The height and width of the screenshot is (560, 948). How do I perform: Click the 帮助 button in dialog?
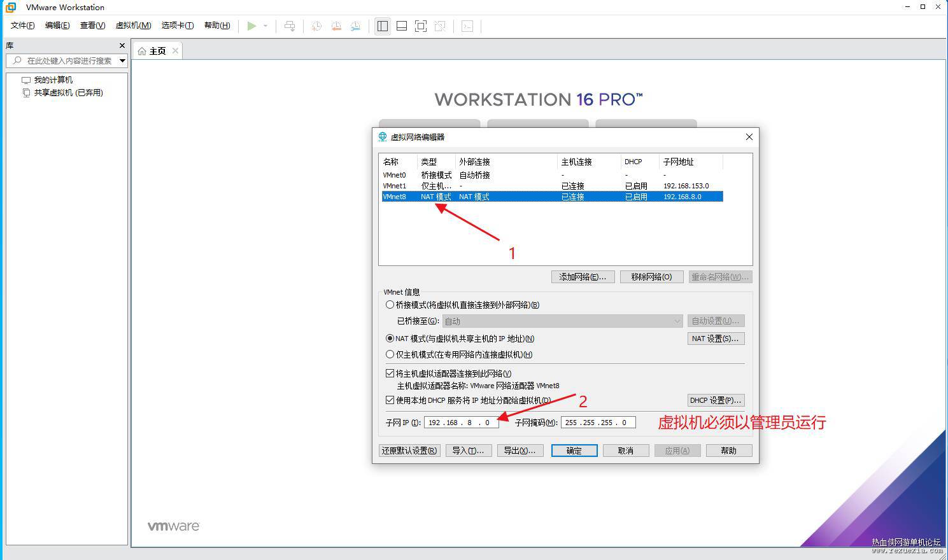coord(728,451)
